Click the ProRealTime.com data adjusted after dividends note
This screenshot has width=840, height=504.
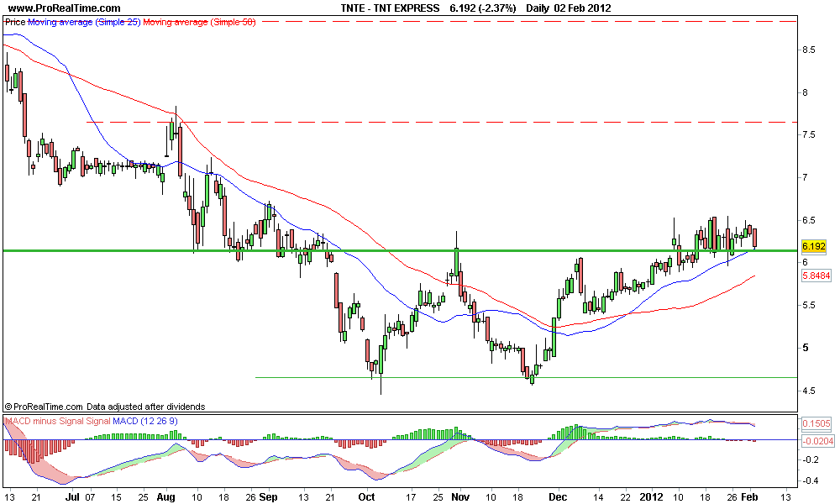105,407
